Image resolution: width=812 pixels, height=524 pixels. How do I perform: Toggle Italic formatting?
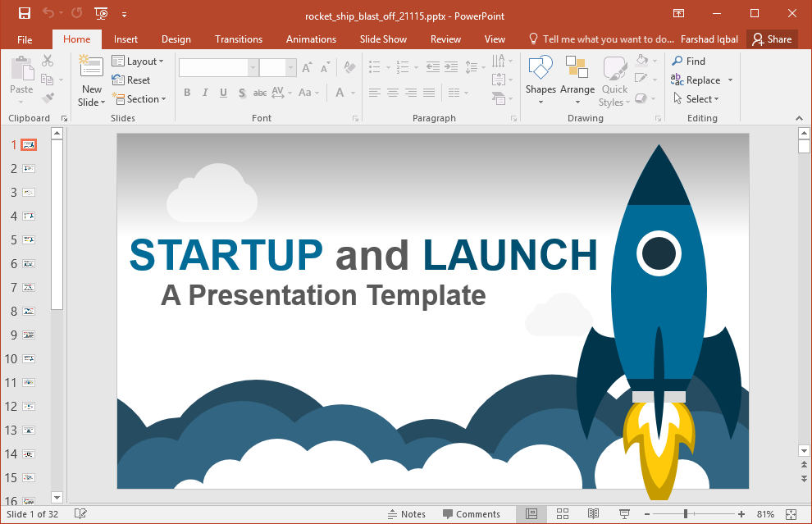(205, 93)
